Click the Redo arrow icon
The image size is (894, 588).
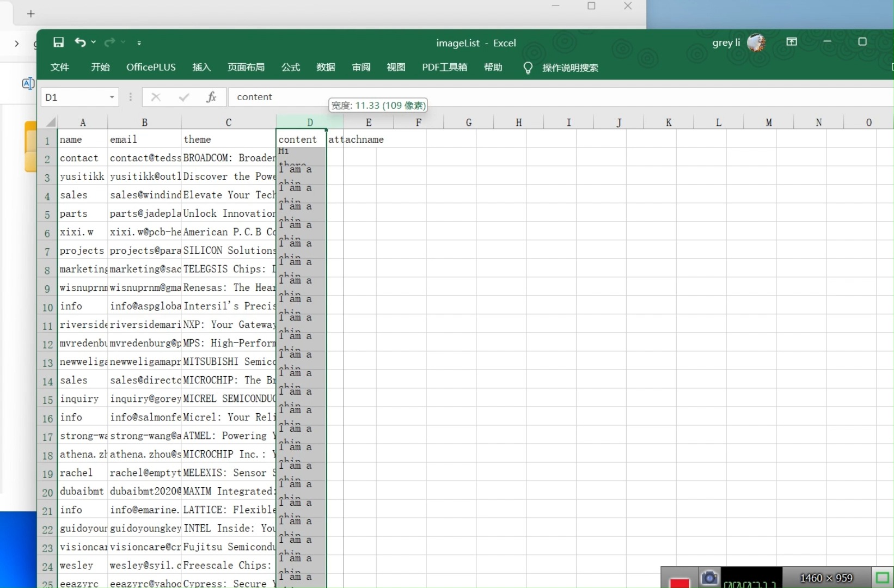tap(110, 42)
